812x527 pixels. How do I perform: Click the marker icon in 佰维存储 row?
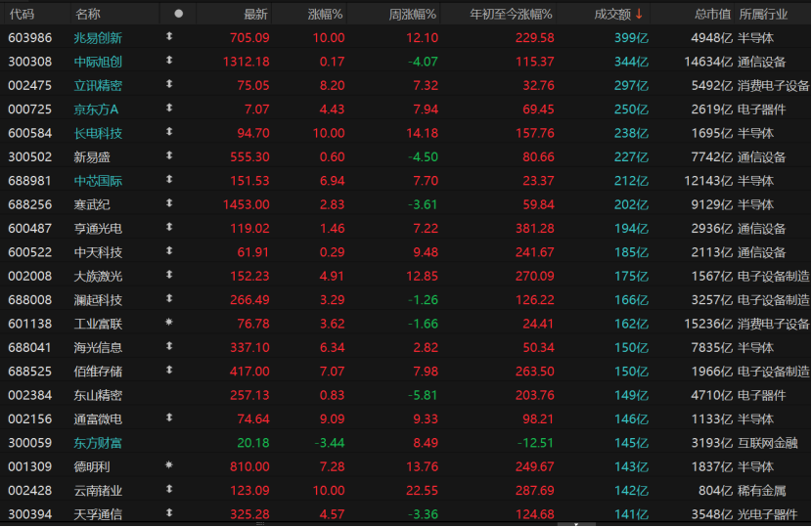pos(169,371)
